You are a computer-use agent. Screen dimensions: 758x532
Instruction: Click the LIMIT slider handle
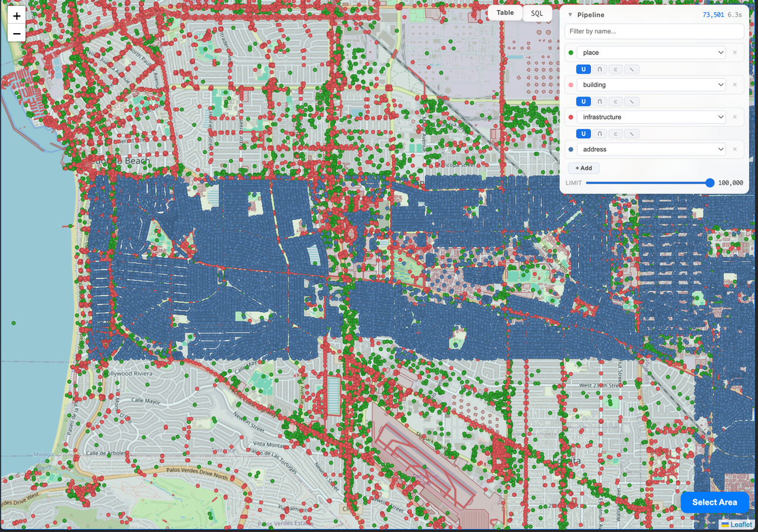pyautogui.click(x=710, y=183)
